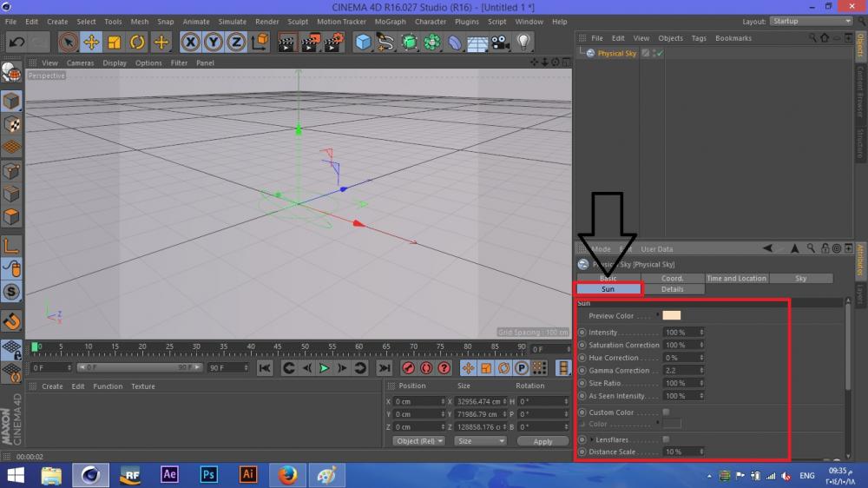Viewport: 868px width, 488px height.
Task: Click the Preview Color swatch
Action: 672,316
